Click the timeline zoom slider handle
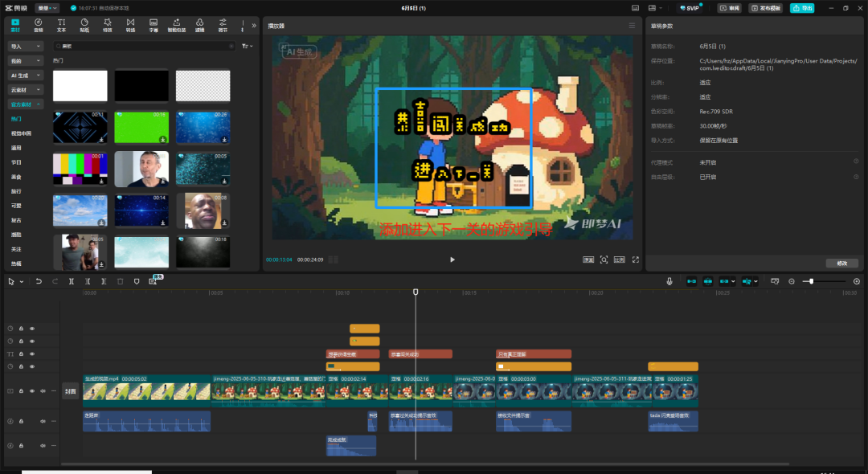The height and width of the screenshot is (474, 868). click(x=812, y=281)
